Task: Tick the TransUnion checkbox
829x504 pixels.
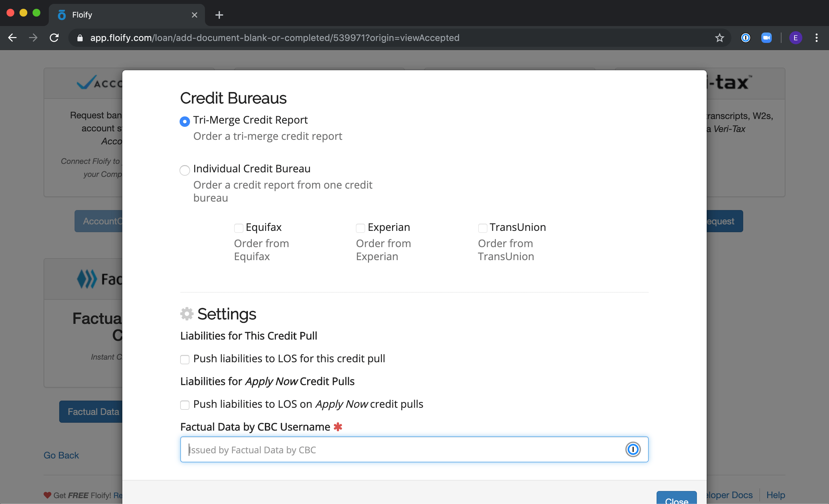Action: tap(482, 228)
